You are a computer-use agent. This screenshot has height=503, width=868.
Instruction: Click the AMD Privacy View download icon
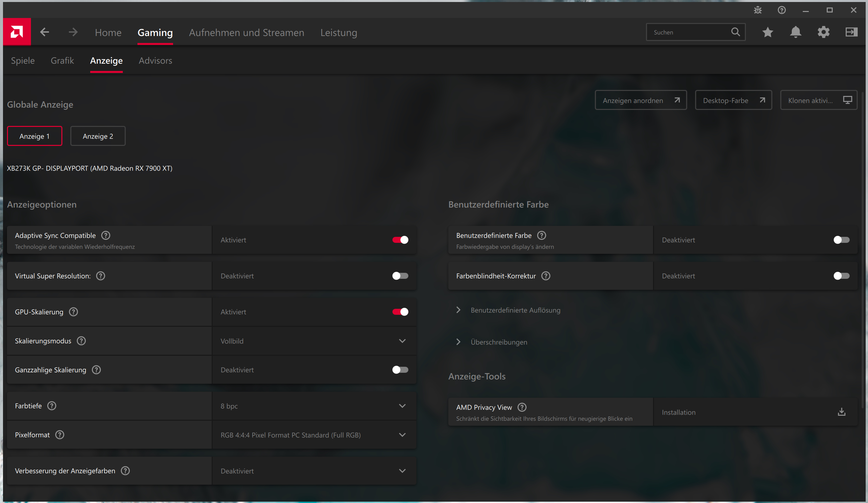click(841, 412)
